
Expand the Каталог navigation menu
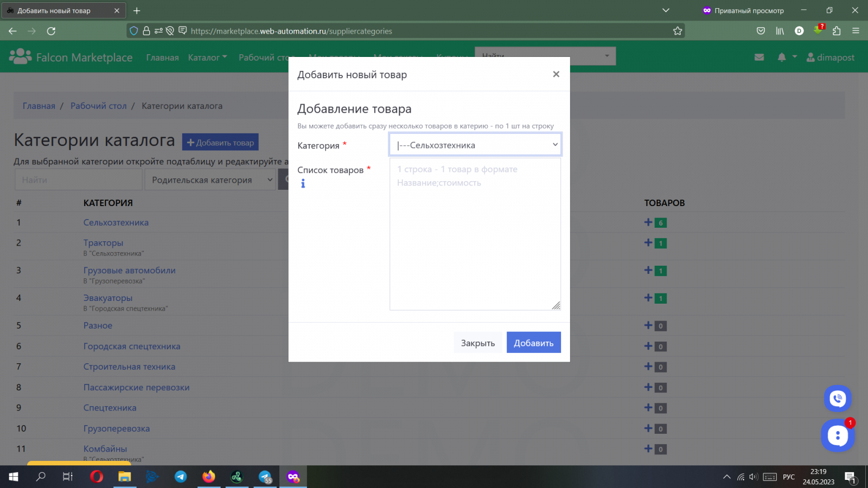point(207,57)
